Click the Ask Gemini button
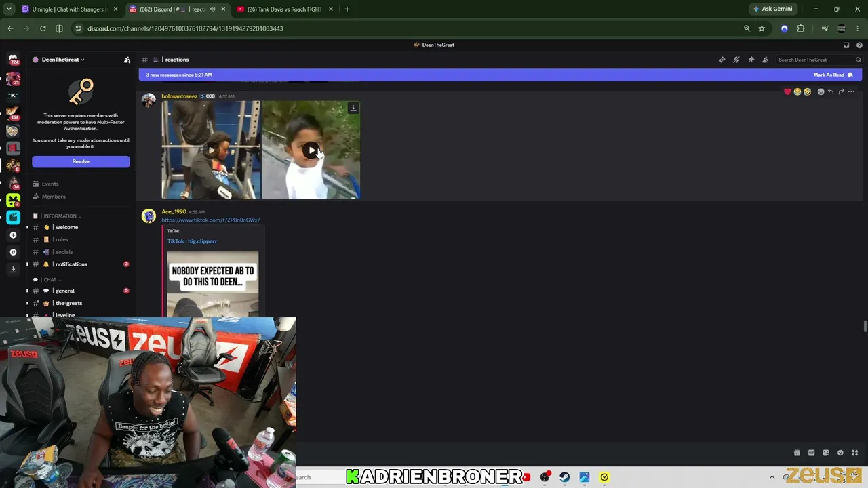This screenshot has height=488, width=868. pyautogui.click(x=772, y=9)
